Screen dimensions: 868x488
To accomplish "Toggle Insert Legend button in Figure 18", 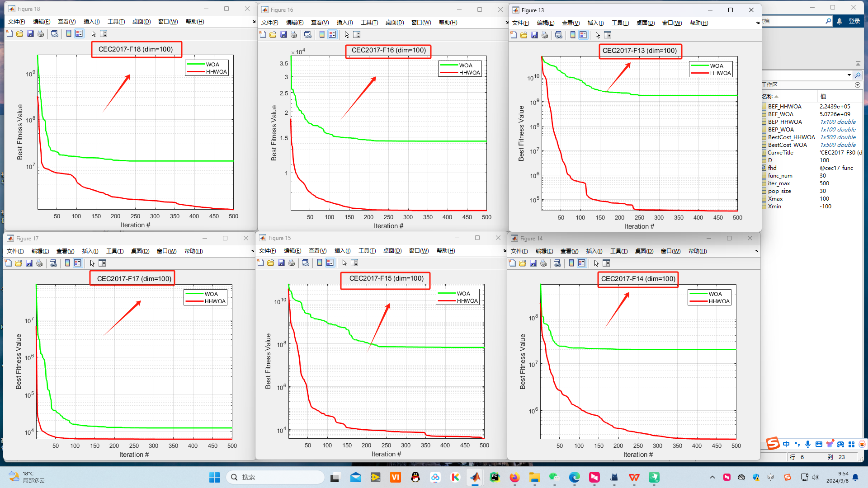I will (79, 34).
